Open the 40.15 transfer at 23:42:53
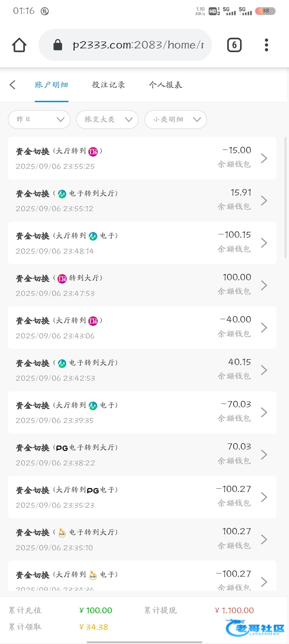289x644 pixels. (142, 370)
